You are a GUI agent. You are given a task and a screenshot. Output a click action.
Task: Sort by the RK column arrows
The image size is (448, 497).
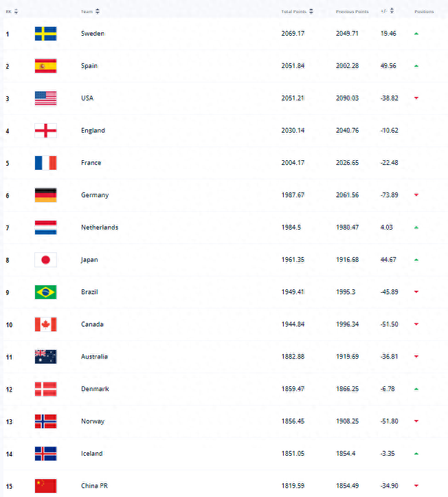pyautogui.click(x=16, y=12)
